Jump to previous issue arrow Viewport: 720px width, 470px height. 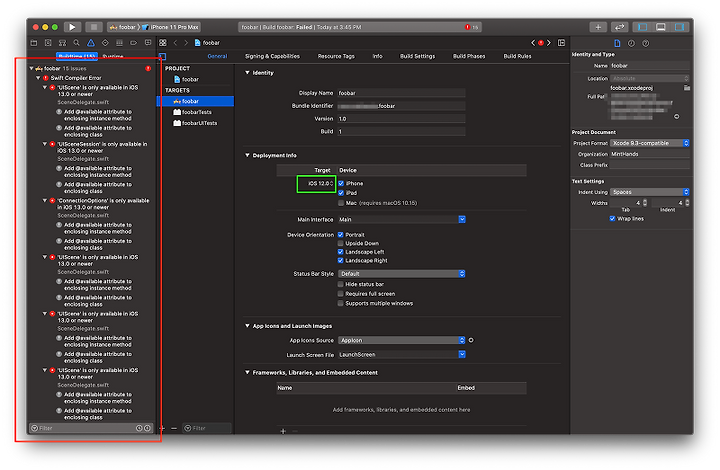coord(533,43)
